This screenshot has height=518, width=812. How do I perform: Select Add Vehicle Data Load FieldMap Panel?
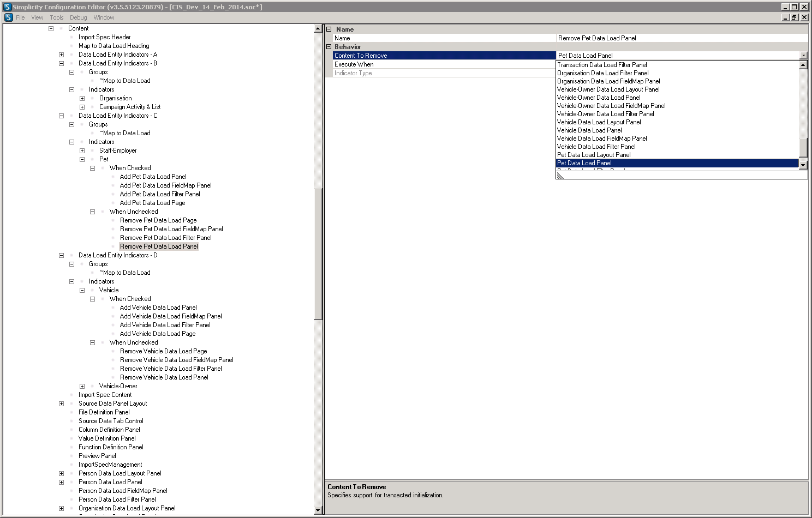tap(171, 316)
